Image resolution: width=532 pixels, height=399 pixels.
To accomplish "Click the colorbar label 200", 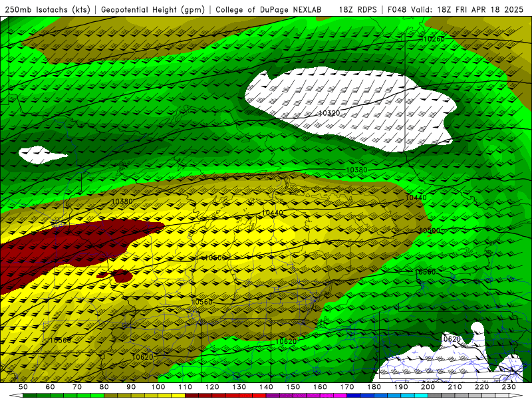I will [428, 387].
